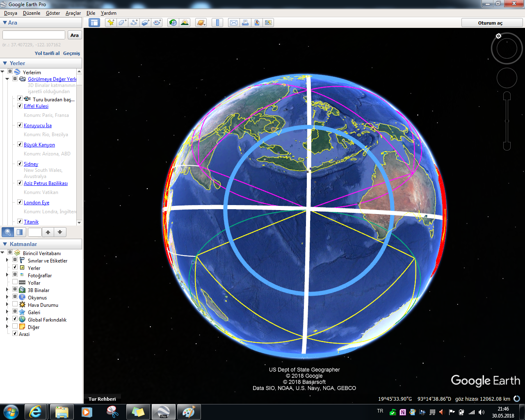Expand the Okyanus layer
Viewport: 525px width, 420px height.
[7, 297]
